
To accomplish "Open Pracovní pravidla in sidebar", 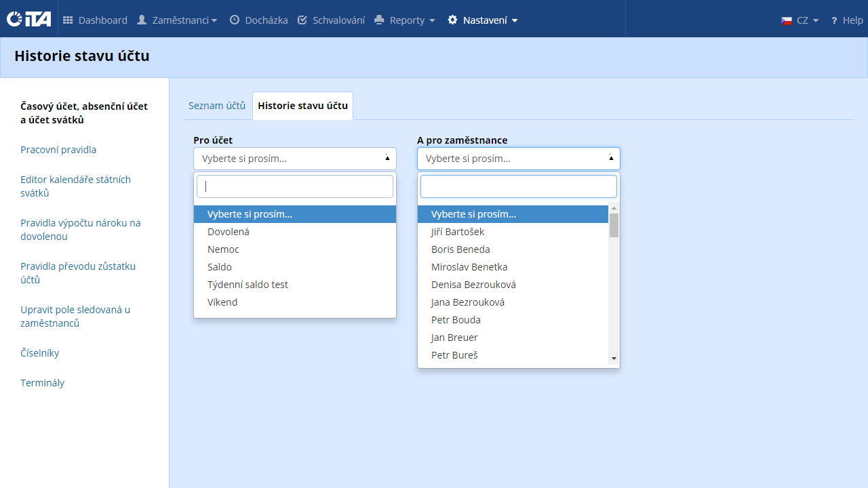I will 58,150.
